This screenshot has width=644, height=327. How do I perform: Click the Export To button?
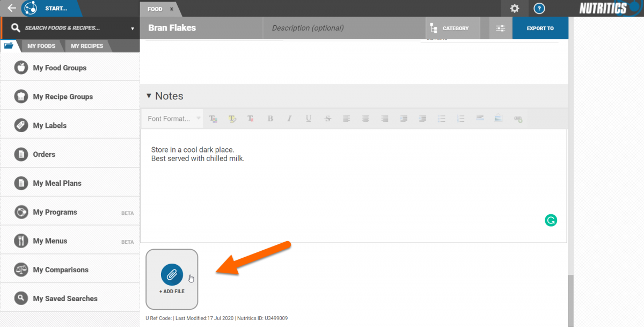pyautogui.click(x=540, y=28)
